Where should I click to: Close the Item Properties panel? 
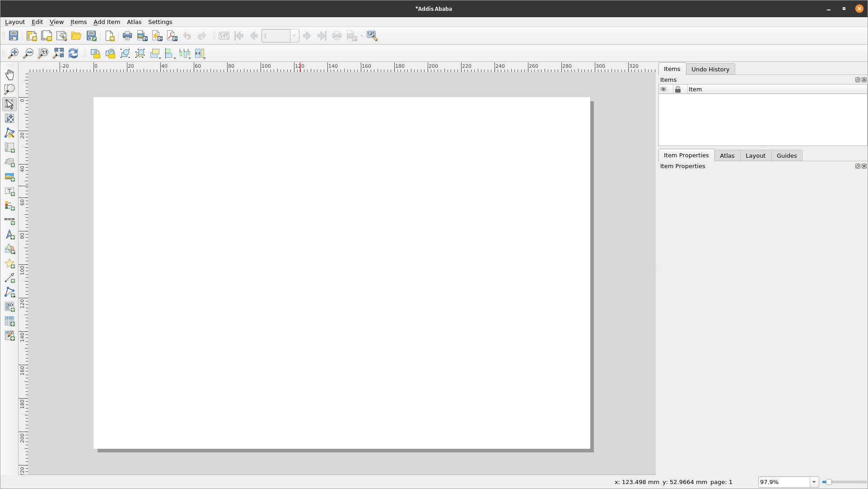864,166
